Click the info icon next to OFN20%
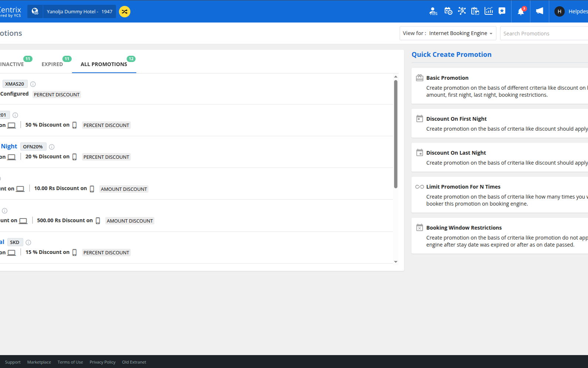The image size is (588, 368). coord(52,147)
